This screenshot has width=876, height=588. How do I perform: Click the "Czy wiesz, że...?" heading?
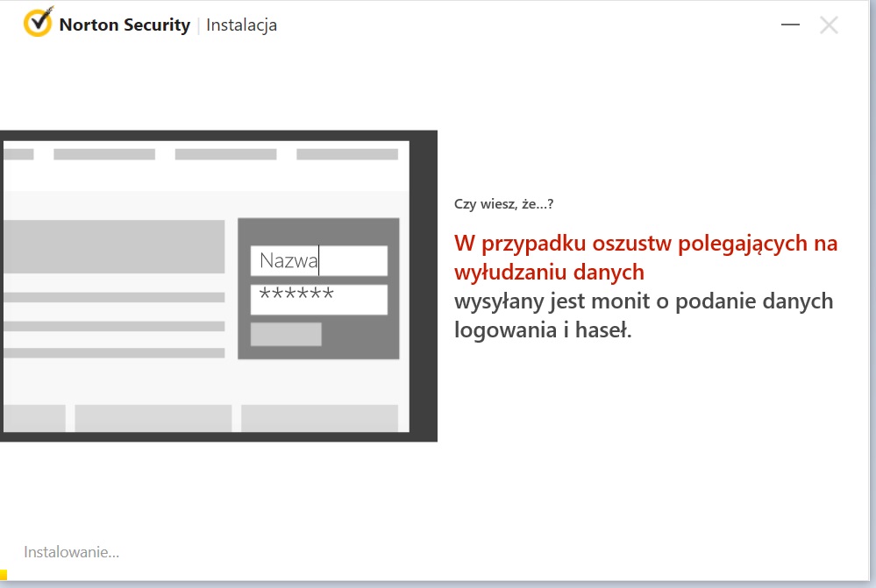pyautogui.click(x=503, y=204)
